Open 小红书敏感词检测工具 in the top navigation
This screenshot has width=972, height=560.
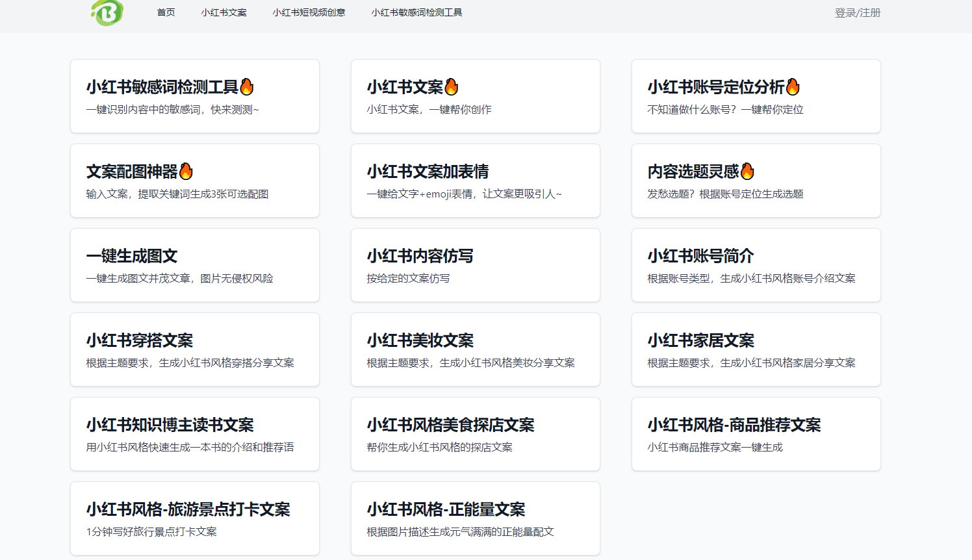416,12
